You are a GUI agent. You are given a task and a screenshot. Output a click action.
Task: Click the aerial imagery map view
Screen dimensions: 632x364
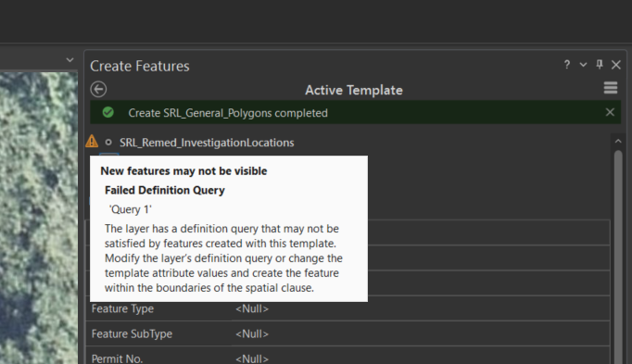(x=39, y=218)
